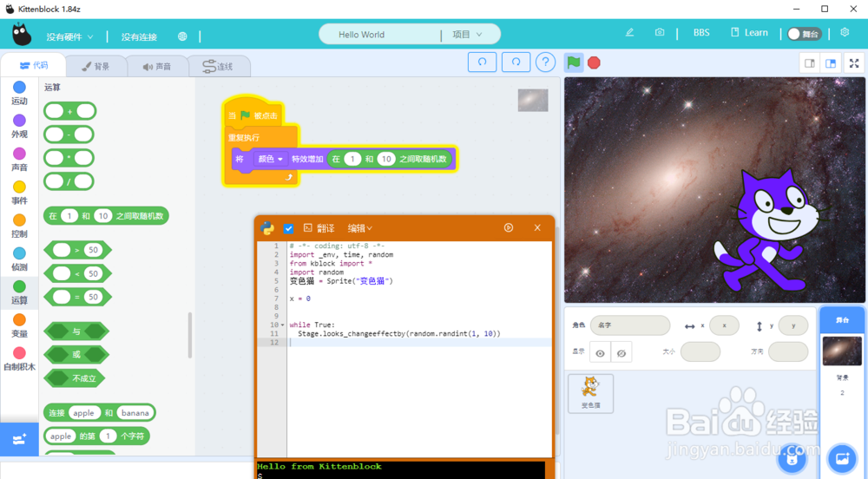Select the 侦测 sensing category
This screenshot has height=479, width=868.
(19, 259)
